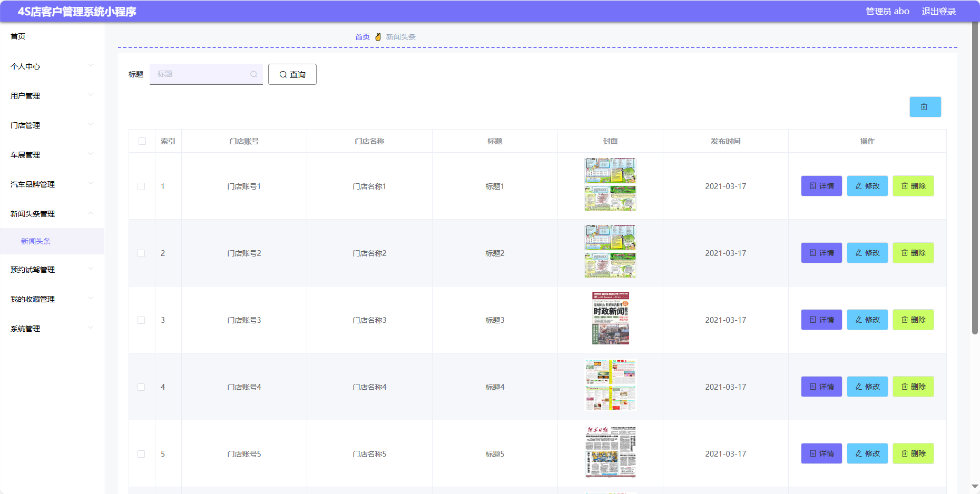
Task: Open cover thumbnail for 标题1
Action: (610, 184)
